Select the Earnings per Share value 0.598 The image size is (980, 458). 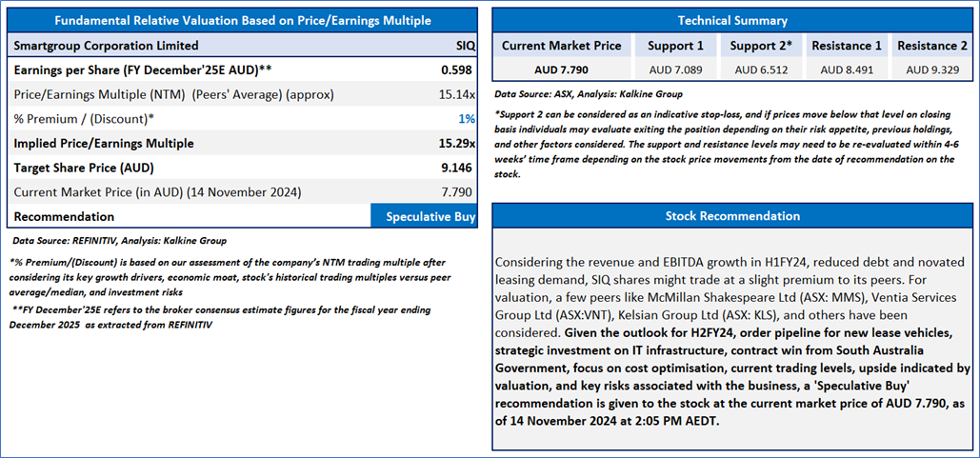[457, 70]
